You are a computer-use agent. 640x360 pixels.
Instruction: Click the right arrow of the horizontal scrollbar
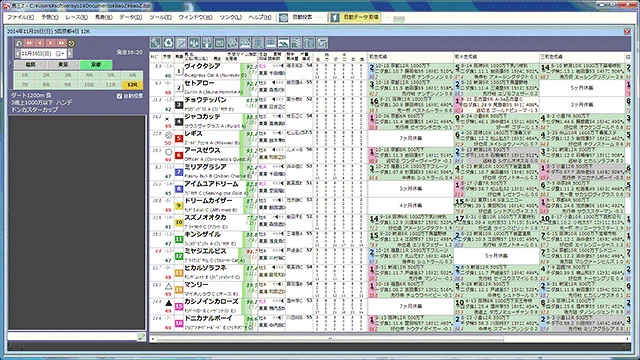click(x=628, y=339)
